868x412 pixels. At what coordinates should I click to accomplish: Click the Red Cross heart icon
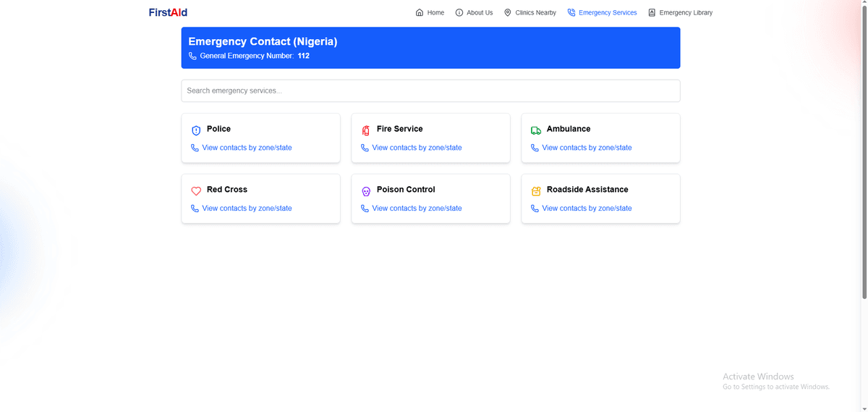click(x=196, y=191)
